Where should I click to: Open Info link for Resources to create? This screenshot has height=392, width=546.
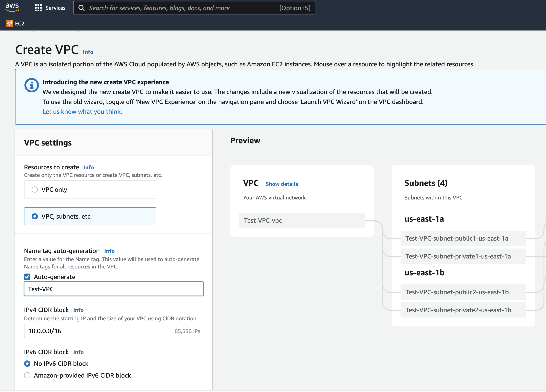(89, 167)
